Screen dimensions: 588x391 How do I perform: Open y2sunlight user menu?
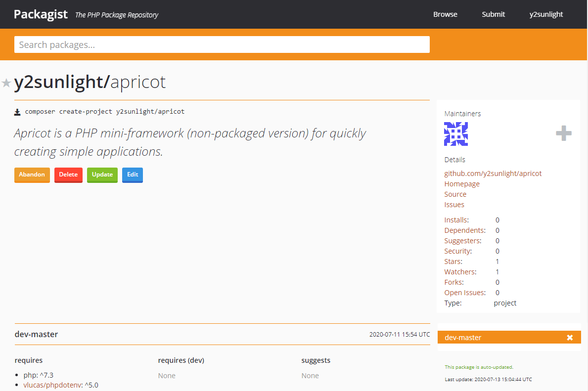[x=546, y=14]
